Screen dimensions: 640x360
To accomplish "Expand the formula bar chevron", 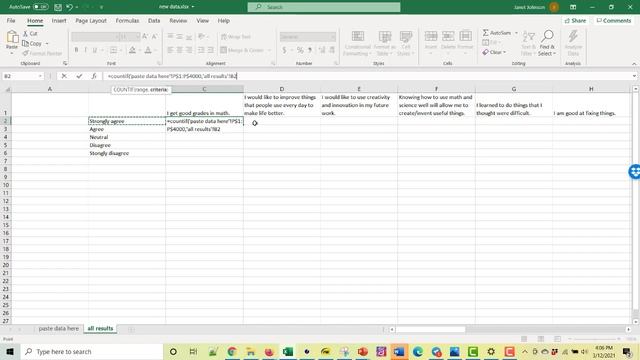I will (x=634, y=76).
